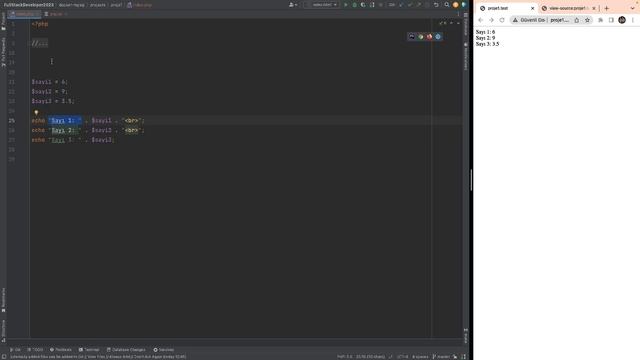Click the orange avatar icon in the IDE toolbar
Screen dimensions: 640x360
click(456, 5)
